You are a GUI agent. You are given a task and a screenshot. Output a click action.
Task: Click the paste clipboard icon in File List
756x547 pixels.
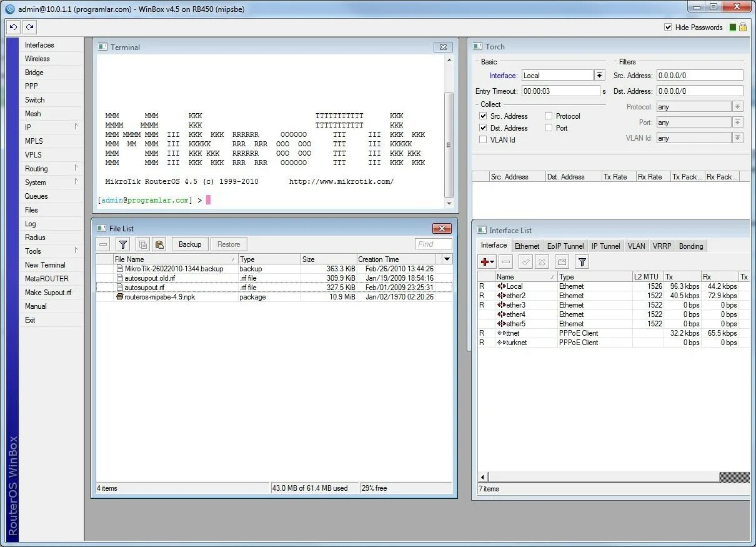pyautogui.click(x=159, y=244)
